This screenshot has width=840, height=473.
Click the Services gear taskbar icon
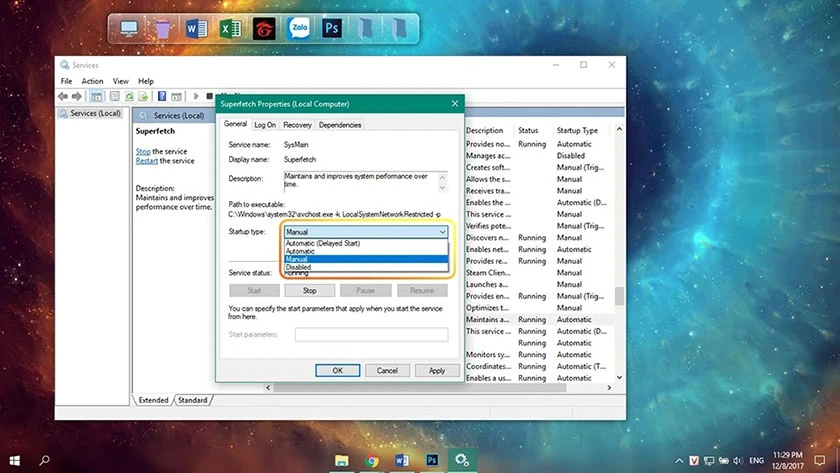(462, 460)
